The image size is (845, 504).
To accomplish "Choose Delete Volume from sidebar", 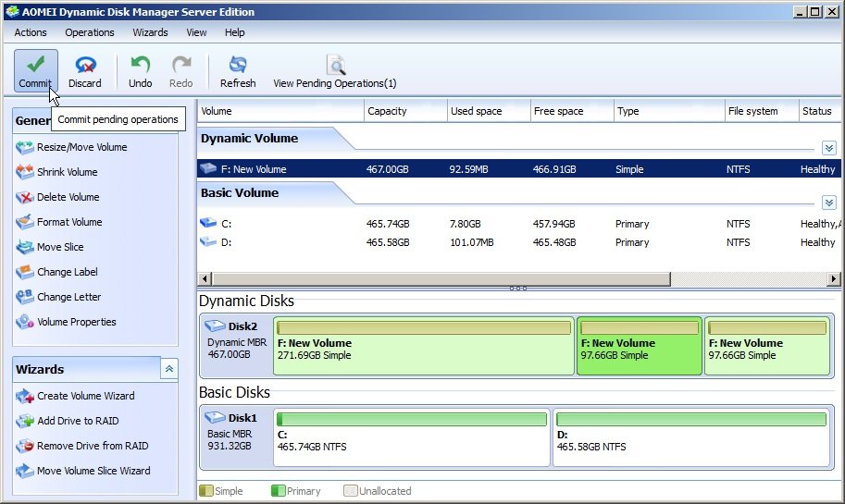I will (x=68, y=197).
